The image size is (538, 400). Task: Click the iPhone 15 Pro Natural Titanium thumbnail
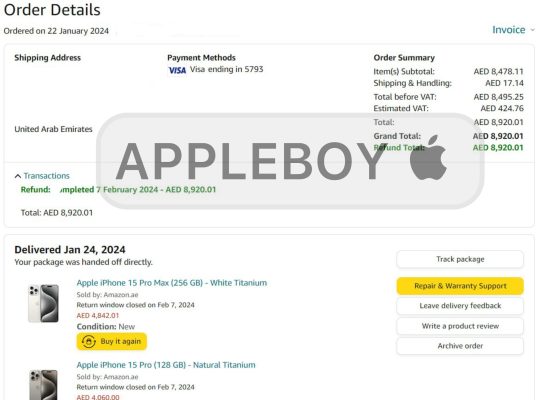click(x=43, y=385)
